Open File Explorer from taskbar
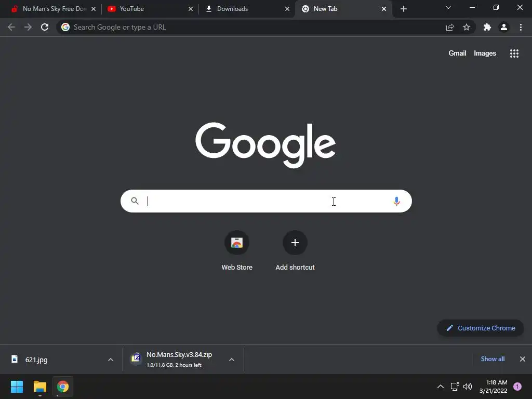Viewport: 532px width, 399px height. 39,387
